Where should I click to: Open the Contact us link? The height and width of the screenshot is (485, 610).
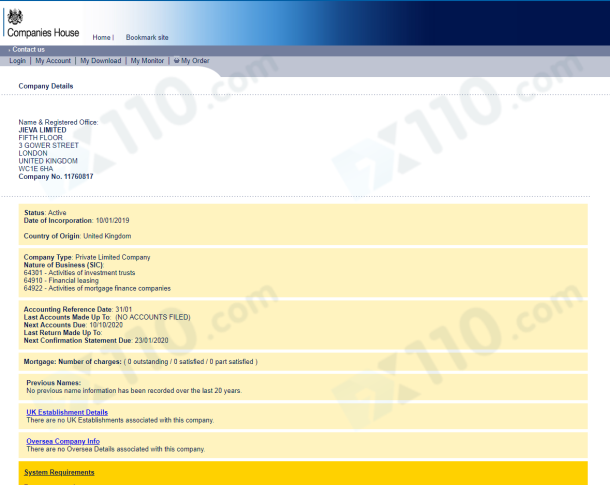28,49
